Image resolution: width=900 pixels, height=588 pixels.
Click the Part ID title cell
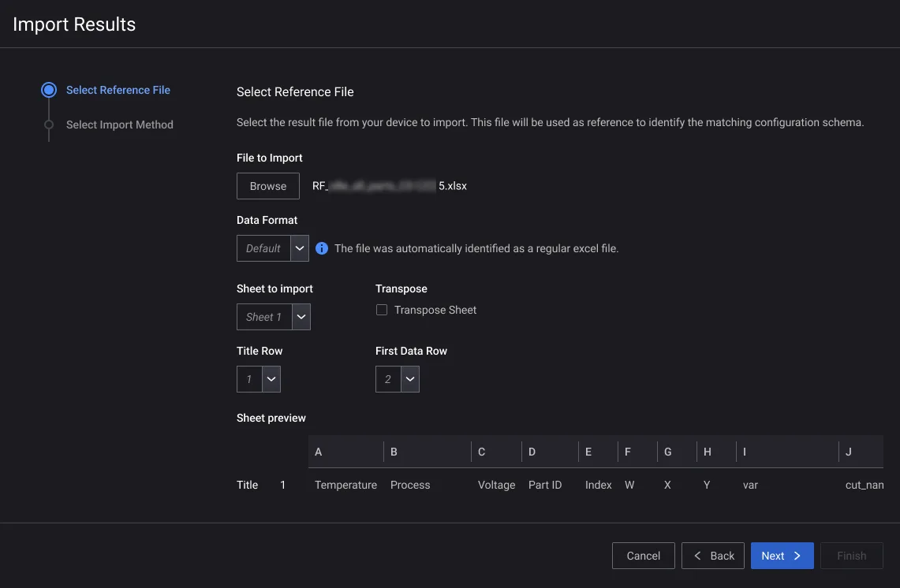click(545, 485)
